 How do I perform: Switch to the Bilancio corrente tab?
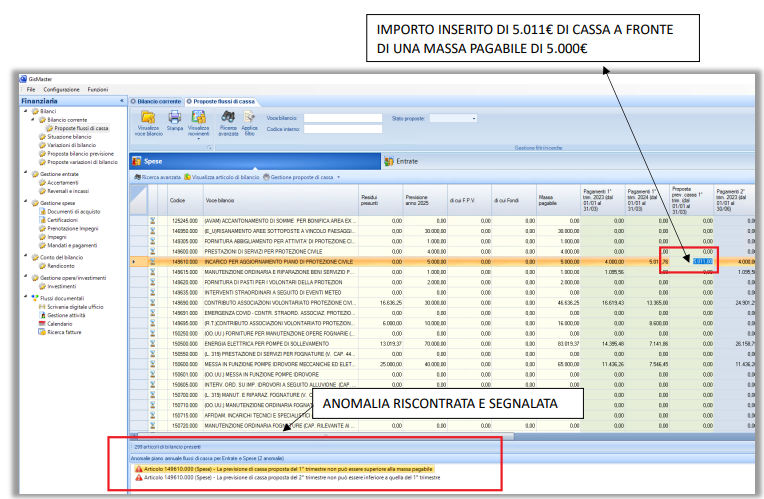(x=158, y=101)
